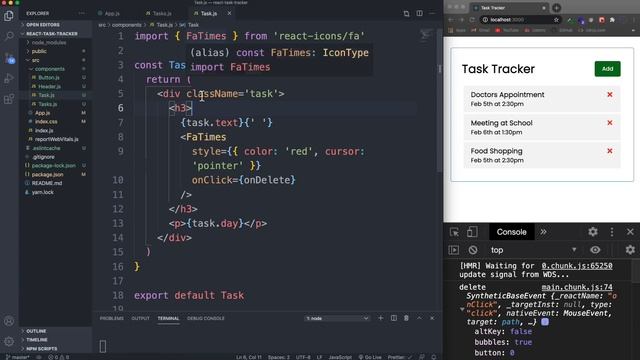Open the Output panel tab
This screenshot has height=360, width=640.
coord(140,318)
